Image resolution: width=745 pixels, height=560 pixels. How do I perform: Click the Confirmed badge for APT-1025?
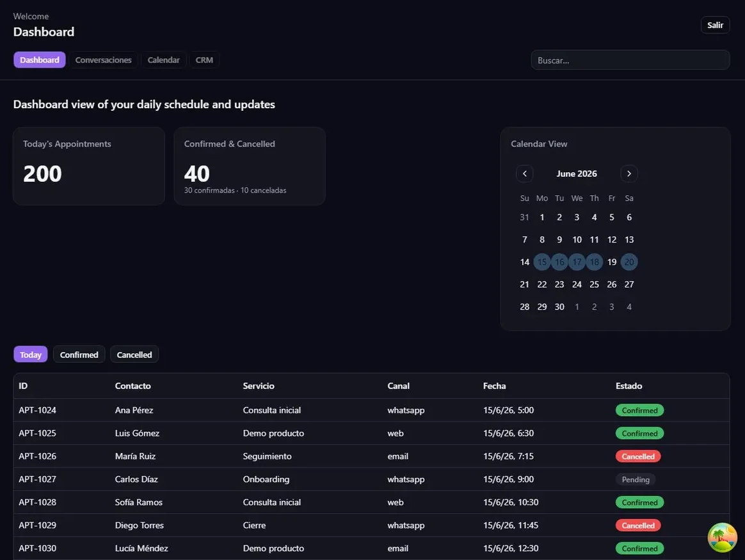pos(639,433)
